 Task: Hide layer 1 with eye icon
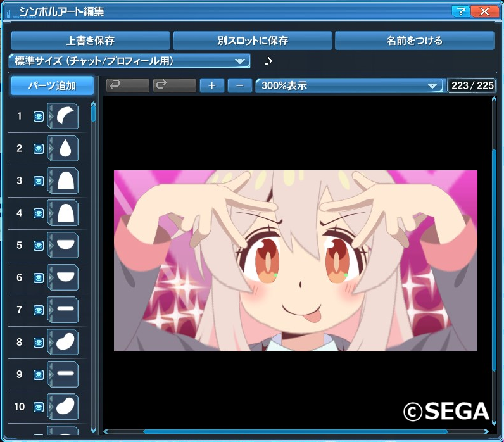point(39,117)
